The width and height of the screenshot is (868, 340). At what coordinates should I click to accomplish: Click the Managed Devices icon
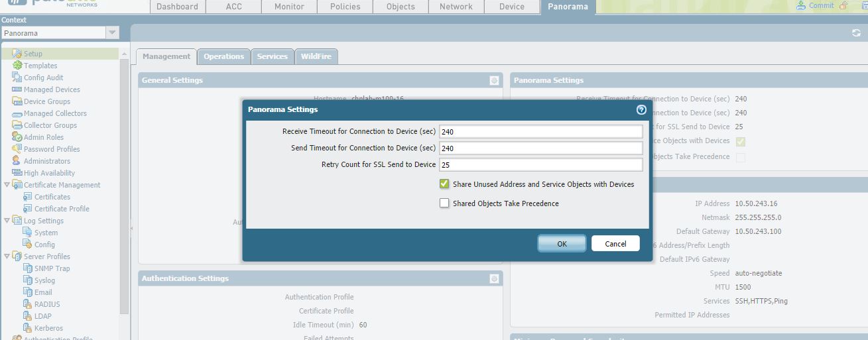click(x=17, y=89)
